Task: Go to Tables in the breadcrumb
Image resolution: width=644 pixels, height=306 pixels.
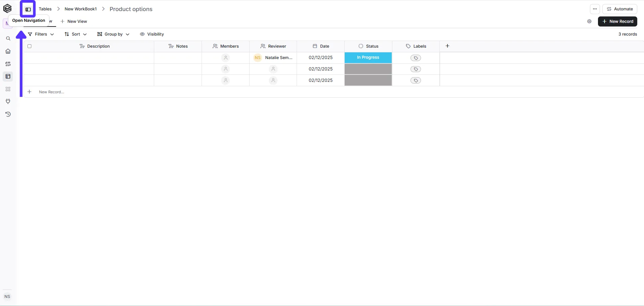Action: tap(45, 9)
